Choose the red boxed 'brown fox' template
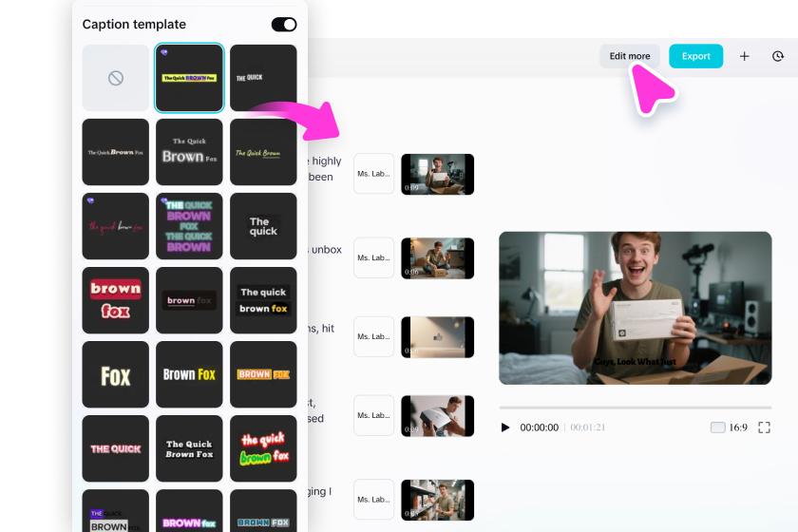Screen dimensions: 798x532 (116, 300)
